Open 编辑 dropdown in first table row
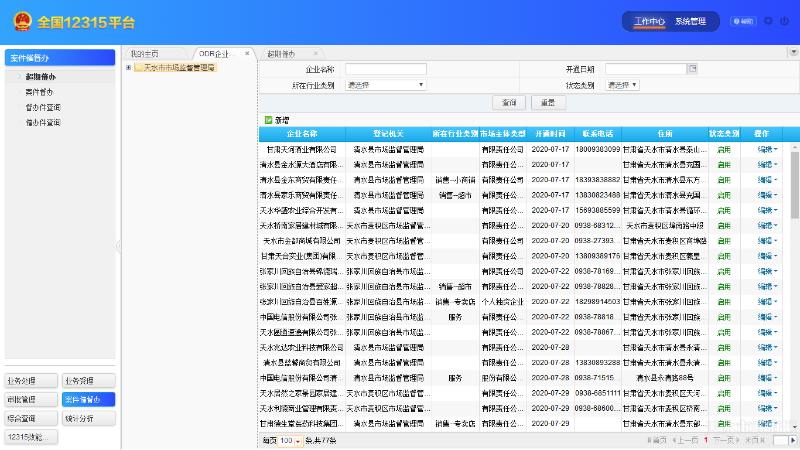Screen dimensions: 800x450 pos(767,149)
